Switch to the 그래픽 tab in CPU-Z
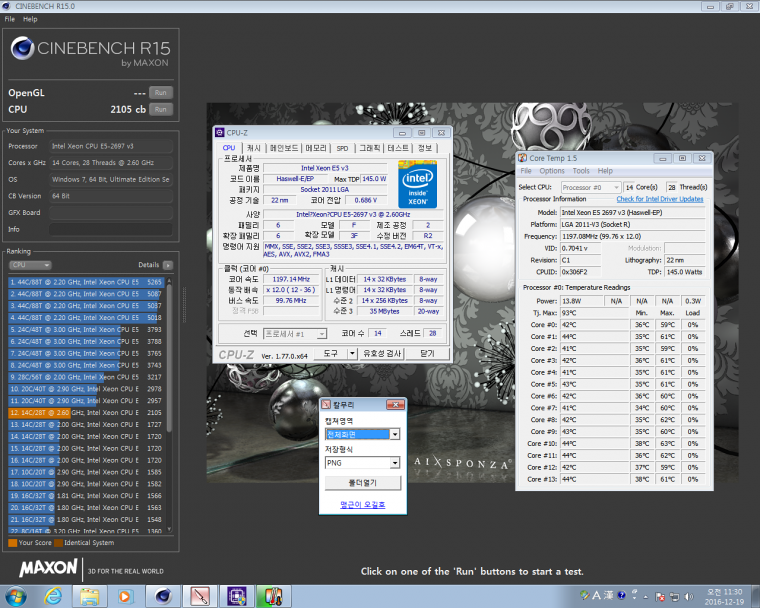This screenshot has height=608, width=760. click(370, 148)
